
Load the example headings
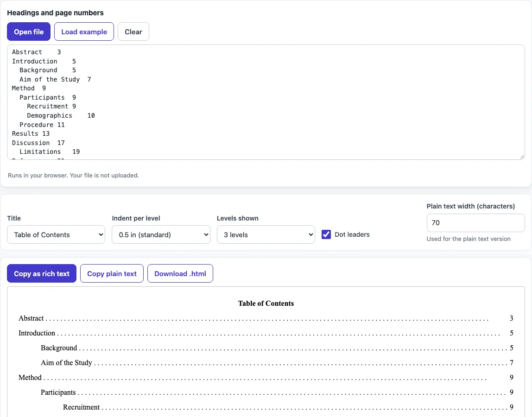[x=84, y=32]
